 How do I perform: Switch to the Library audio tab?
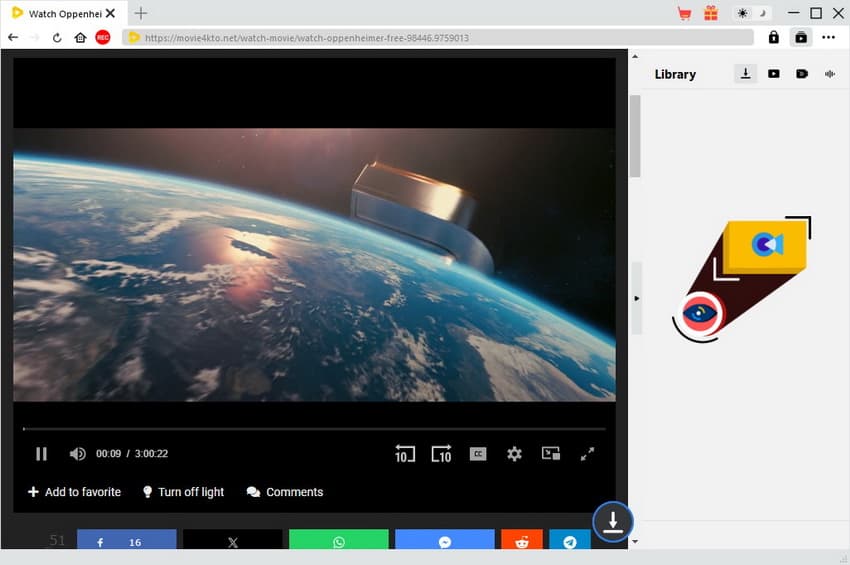[x=830, y=74]
